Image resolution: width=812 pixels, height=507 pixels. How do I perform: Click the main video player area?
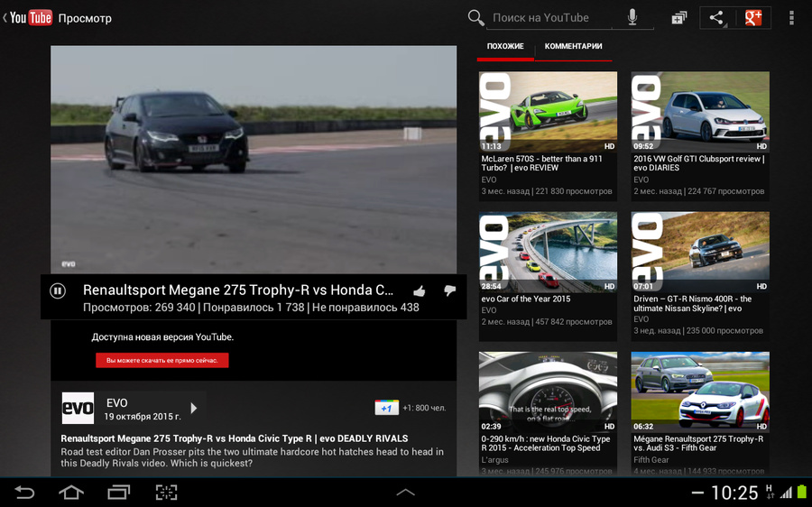click(254, 160)
